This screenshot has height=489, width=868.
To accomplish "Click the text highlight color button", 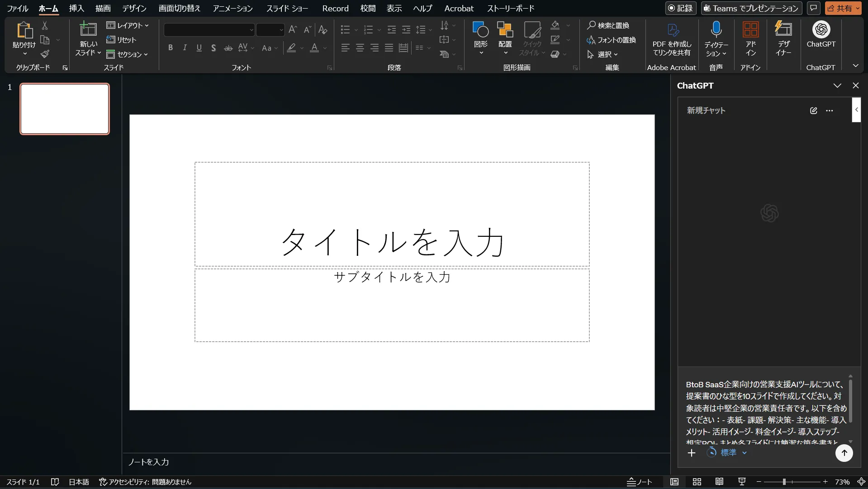I will pyautogui.click(x=292, y=47).
